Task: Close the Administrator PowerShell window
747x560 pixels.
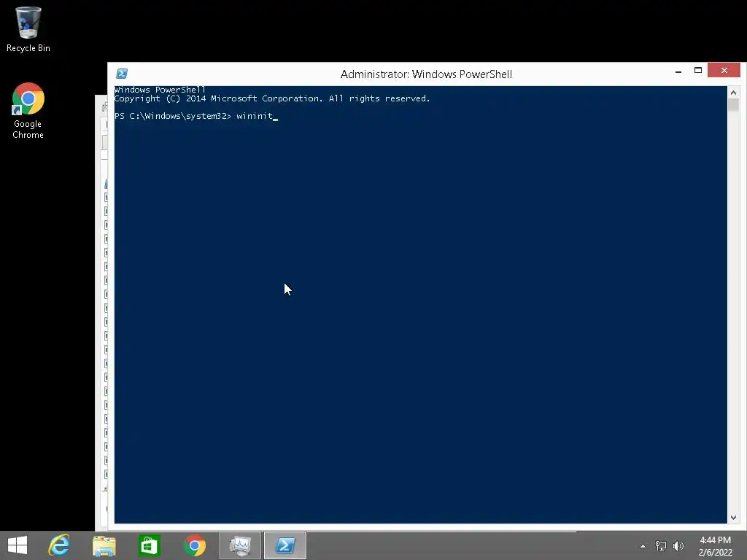Action: [x=724, y=71]
